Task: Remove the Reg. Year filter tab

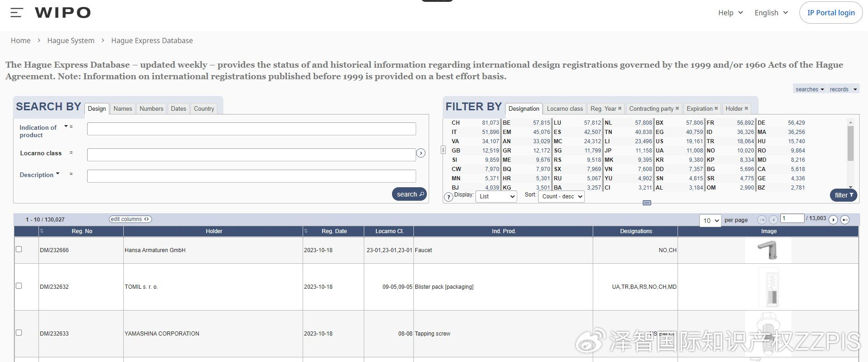Action: (620, 108)
